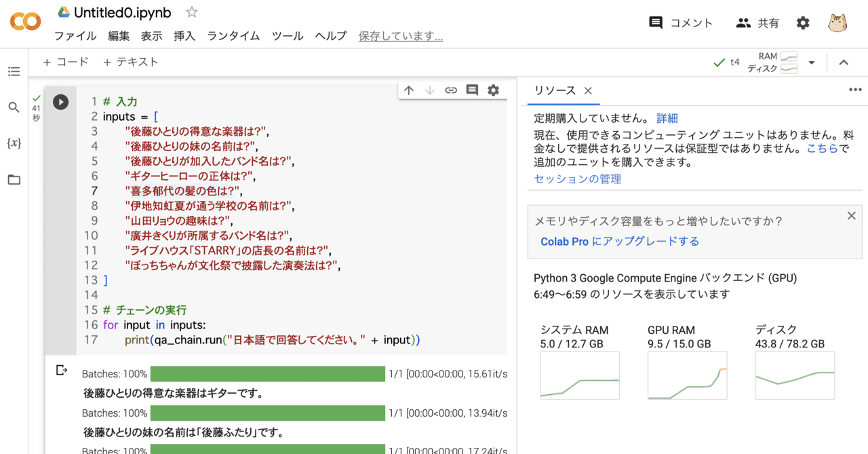Open the cell editor settings gear
The image size is (868, 454).
click(493, 90)
